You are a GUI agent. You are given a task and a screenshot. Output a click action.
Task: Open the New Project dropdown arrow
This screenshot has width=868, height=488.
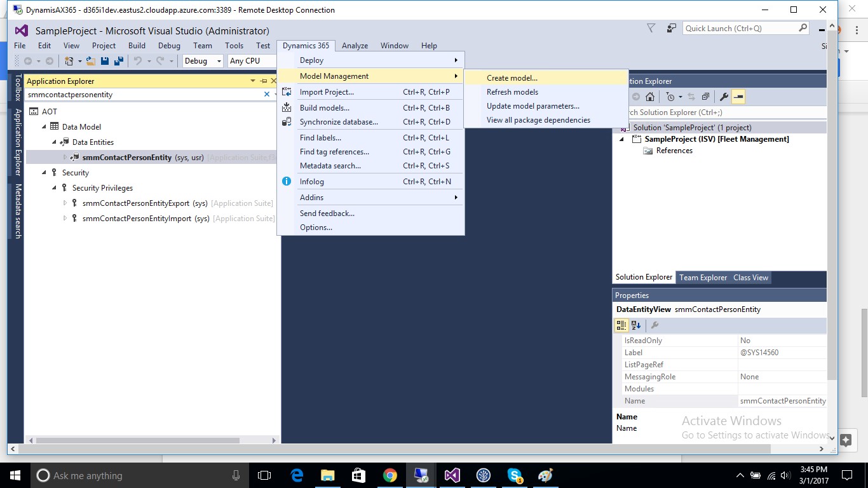79,61
